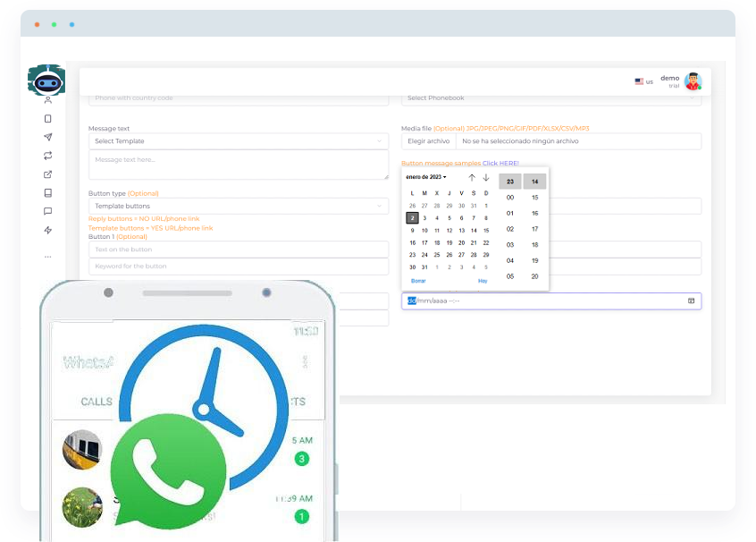Open the Select Template dropdown
This screenshot has width=756, height=542.
click(239, 141)
